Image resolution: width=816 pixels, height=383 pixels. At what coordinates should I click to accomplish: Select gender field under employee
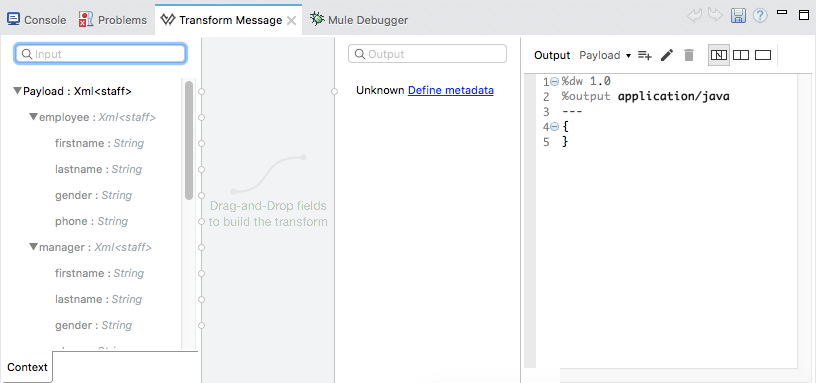point(94,195)
